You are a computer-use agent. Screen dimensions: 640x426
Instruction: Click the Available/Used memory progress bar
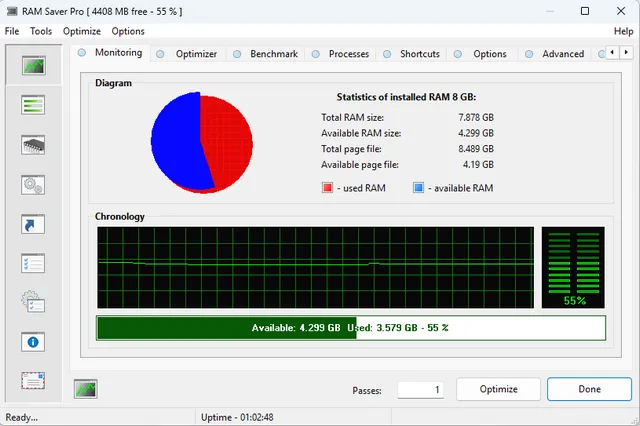coord(351,328)
